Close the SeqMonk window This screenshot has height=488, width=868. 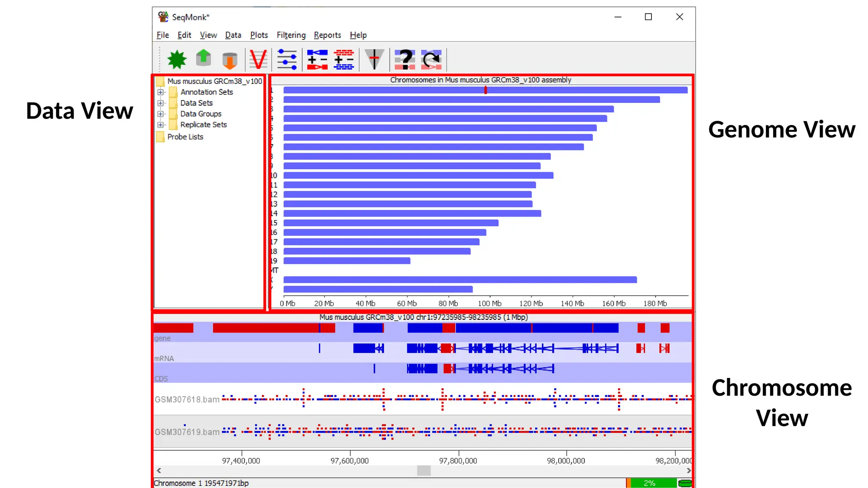pyautogui.click(x=679, y=17)
